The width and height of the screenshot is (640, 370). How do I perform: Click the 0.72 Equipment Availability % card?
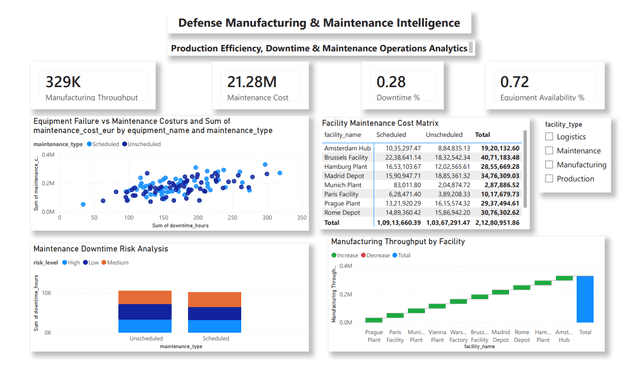[545, 85]
